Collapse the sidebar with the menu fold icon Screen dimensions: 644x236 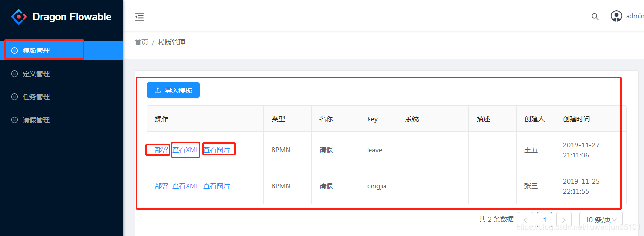coord(139,17)
